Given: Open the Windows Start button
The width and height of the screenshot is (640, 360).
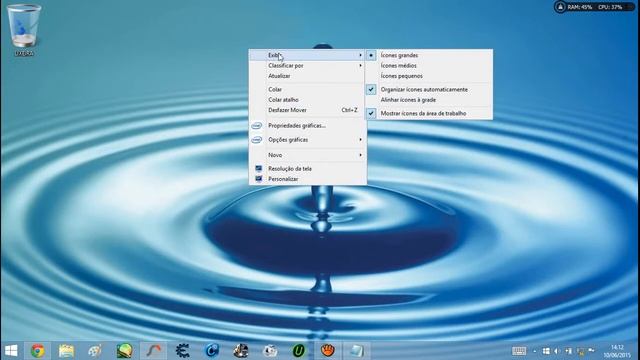Looking at the screenshot, I should 11,351.
